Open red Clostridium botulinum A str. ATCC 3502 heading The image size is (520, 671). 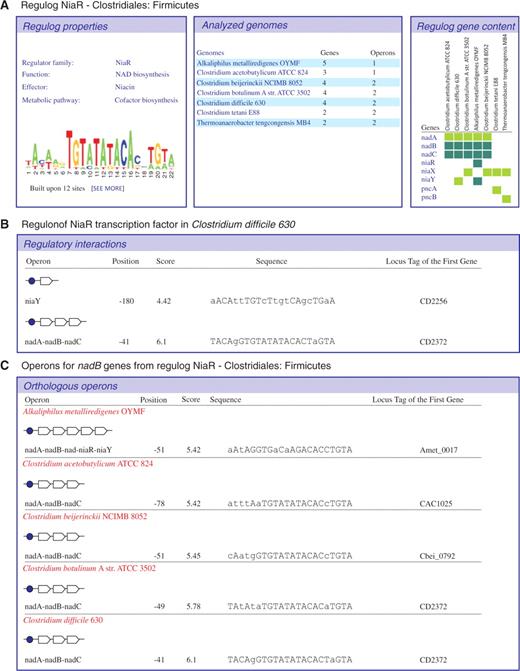(89, 568)
